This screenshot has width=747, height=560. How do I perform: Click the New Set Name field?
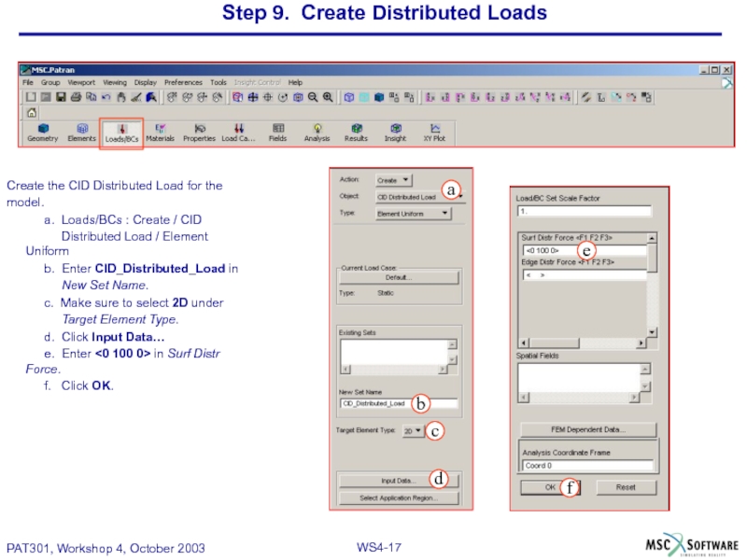point(399,403)
